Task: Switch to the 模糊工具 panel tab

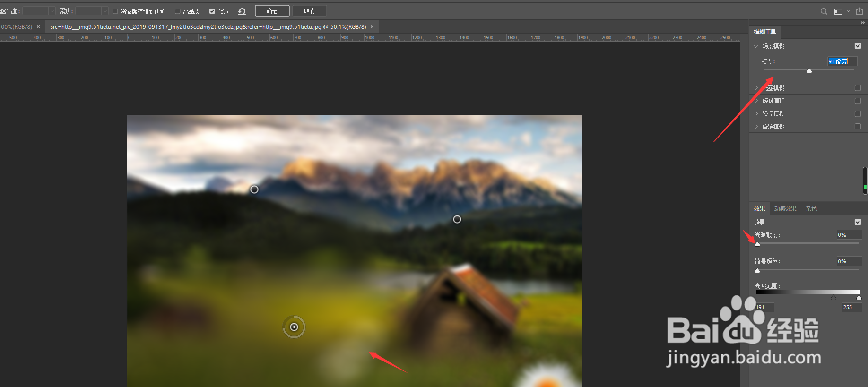Action: 765,32
